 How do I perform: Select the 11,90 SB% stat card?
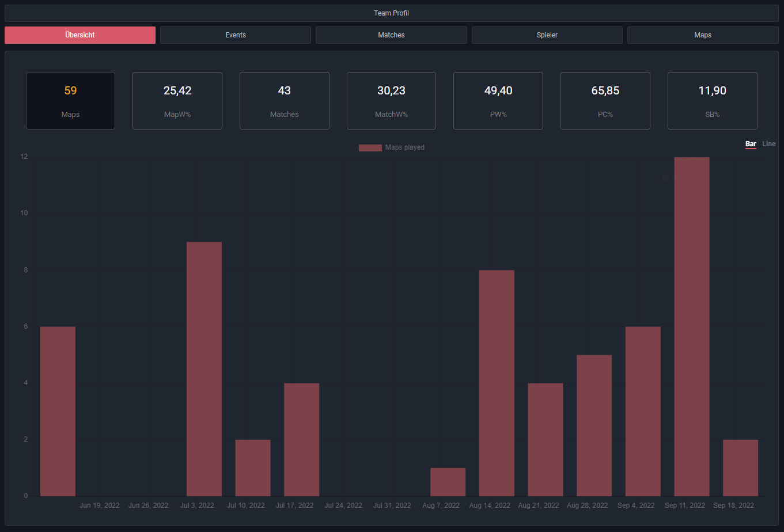(x=712, y=101)
